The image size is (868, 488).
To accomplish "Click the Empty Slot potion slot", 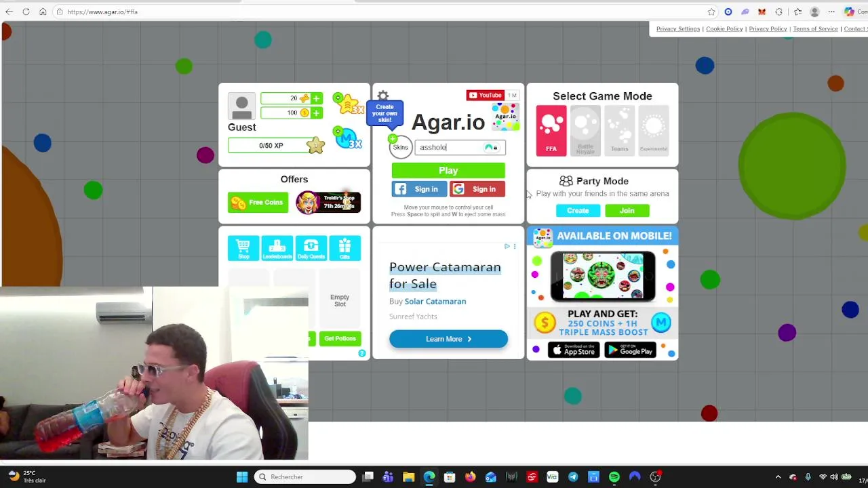I will tap(340, 300).
